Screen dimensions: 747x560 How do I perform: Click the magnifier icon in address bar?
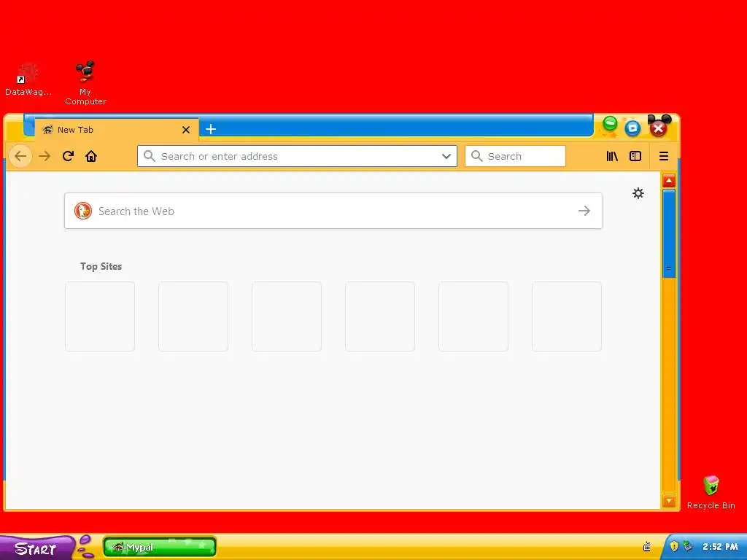(x=149, y=156)
